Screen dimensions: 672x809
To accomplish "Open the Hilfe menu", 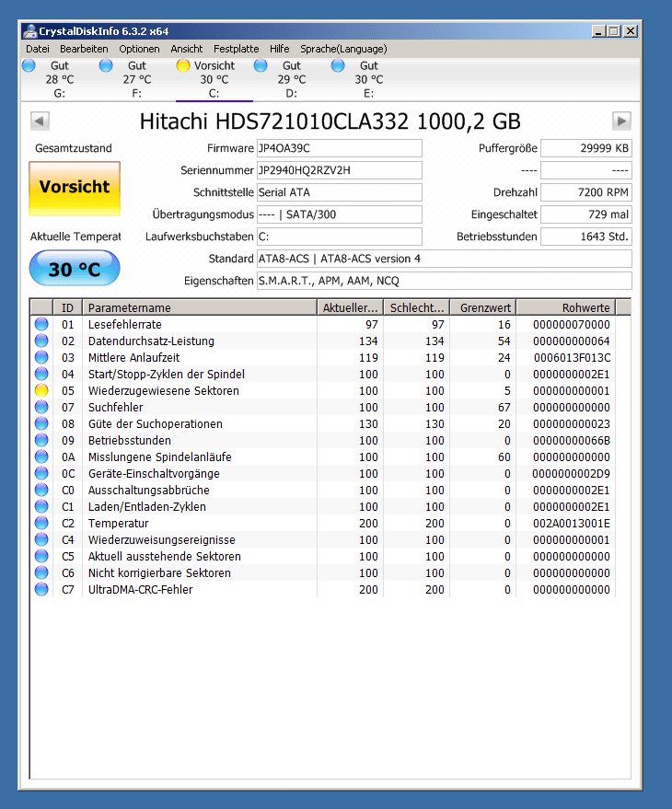I will 279,49.
